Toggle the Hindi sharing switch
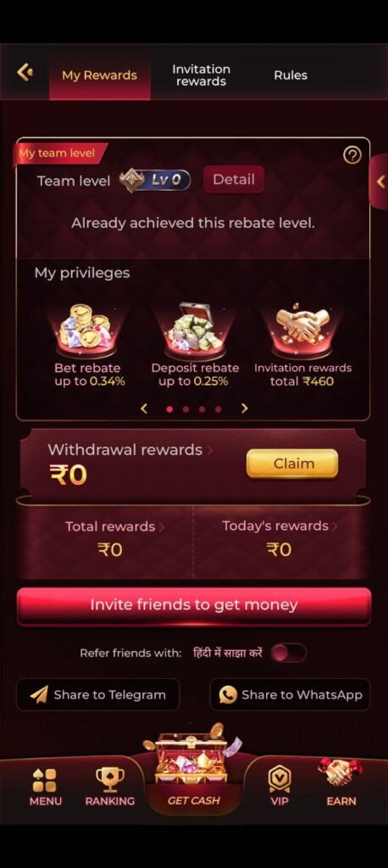Image resolution: width=388 pixels, height=868 pixels. 288,653
